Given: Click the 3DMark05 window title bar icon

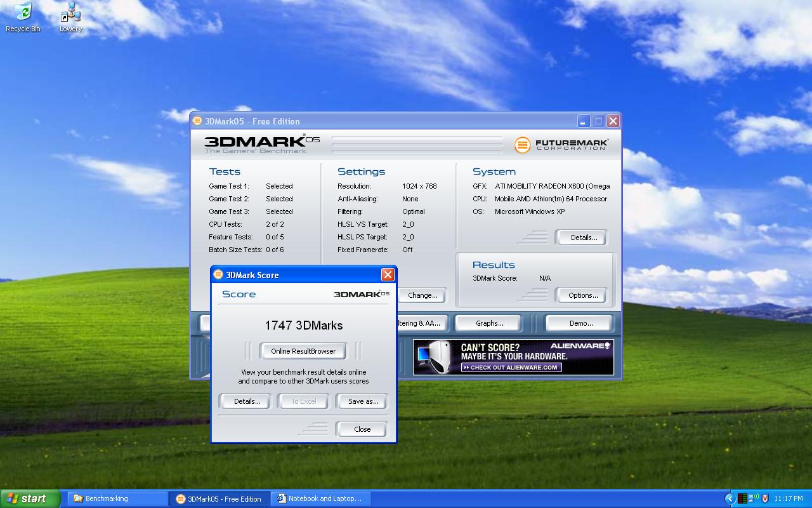Looking at the screenshot, I should point(198,121).
